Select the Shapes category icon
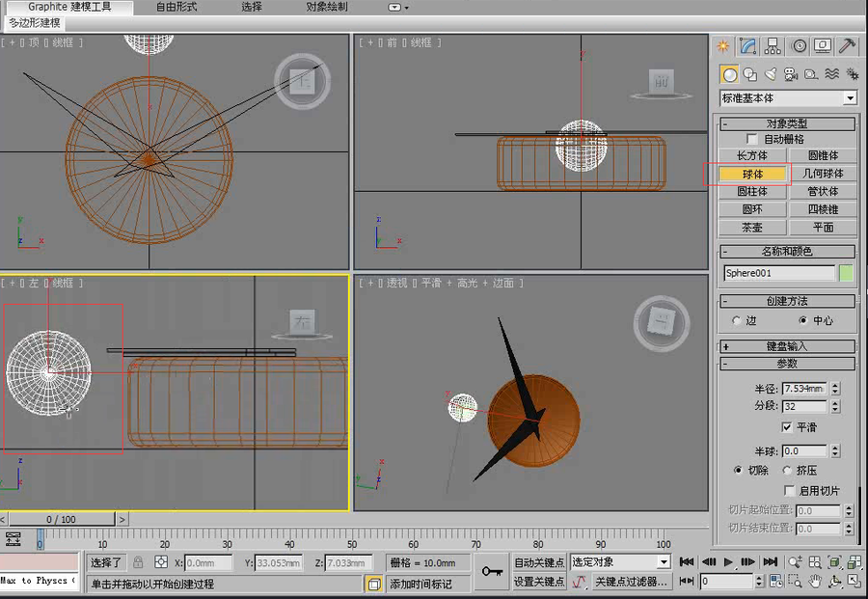The image size is (868, 599). pyautogui.click(x=750, y=74)
